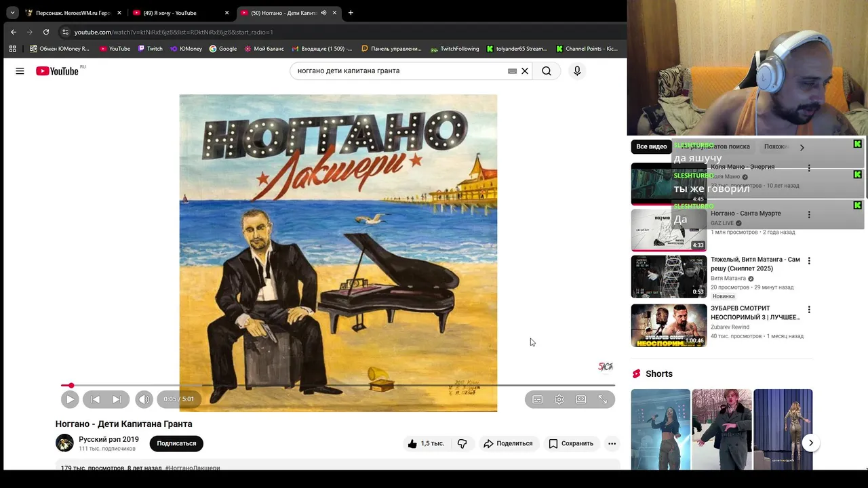868x488 pixels.
Task: Open TwitchFollowing bookmark
Action: (455, 49)
